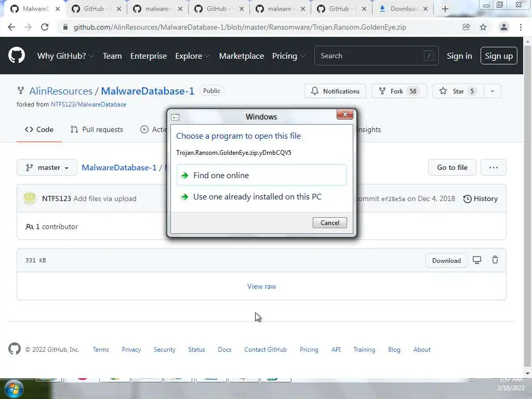Choose Find one online in dialog
This screenshot has height=399, width=532.
tap(262, 175)
